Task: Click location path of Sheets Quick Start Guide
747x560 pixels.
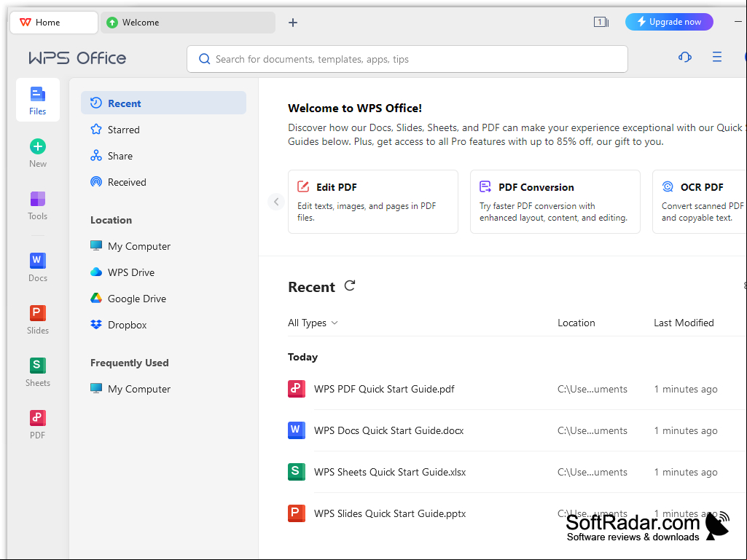Action: (x=592, y=472)
